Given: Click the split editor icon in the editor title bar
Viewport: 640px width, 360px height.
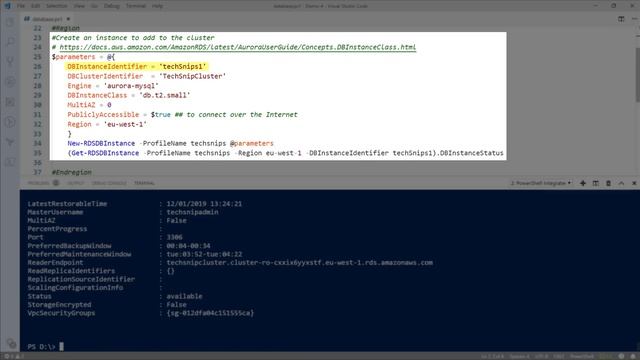Looking at the screenshot, I should tap(621, 19).
